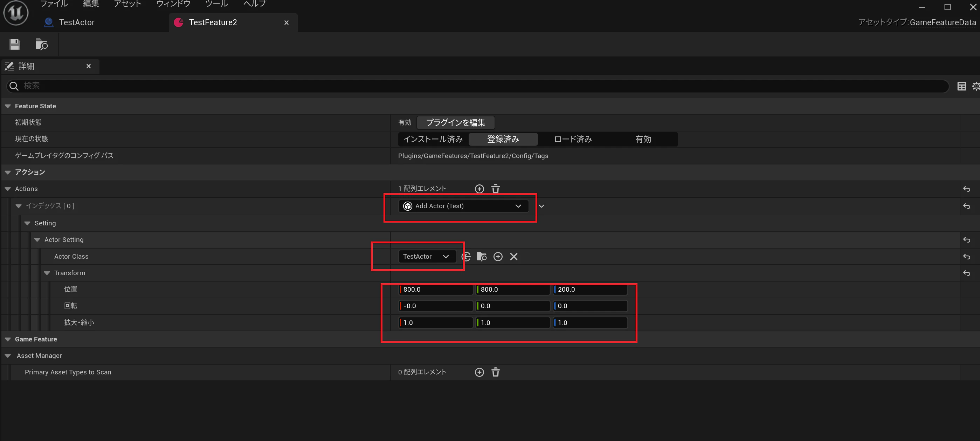This screenshot has width=980, height=441.
Task: Browse to asset in Content Browser icon
Action: pyautogui.click(x=41, y=45)
